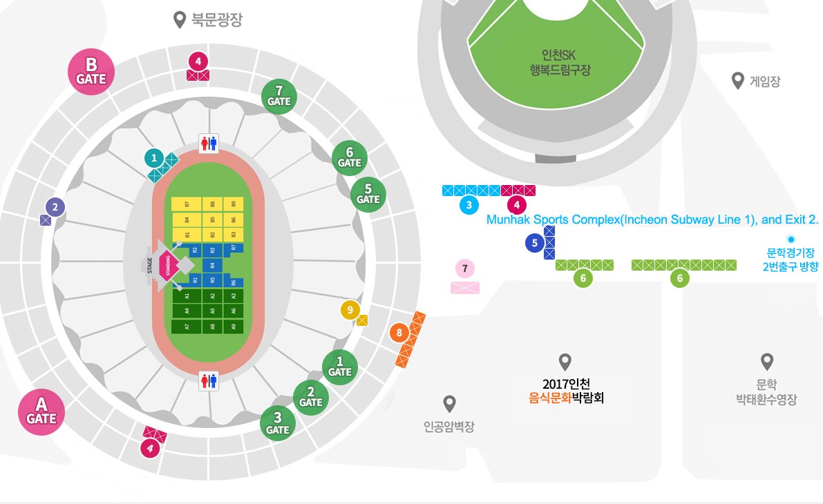Viewport: 823px width, 504px height.
Task: Click the bottom restroom icon
Action: click(209, 381)
